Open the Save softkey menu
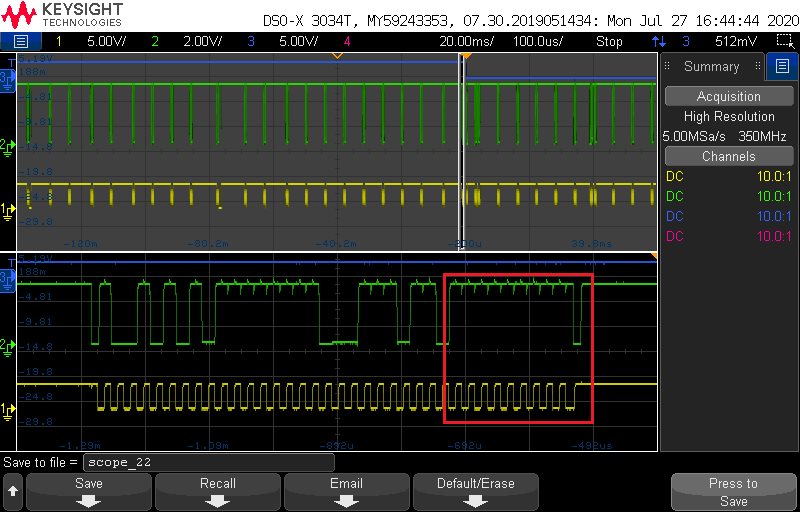The height and width of the screenshot is (512, 800). point(89,492)
